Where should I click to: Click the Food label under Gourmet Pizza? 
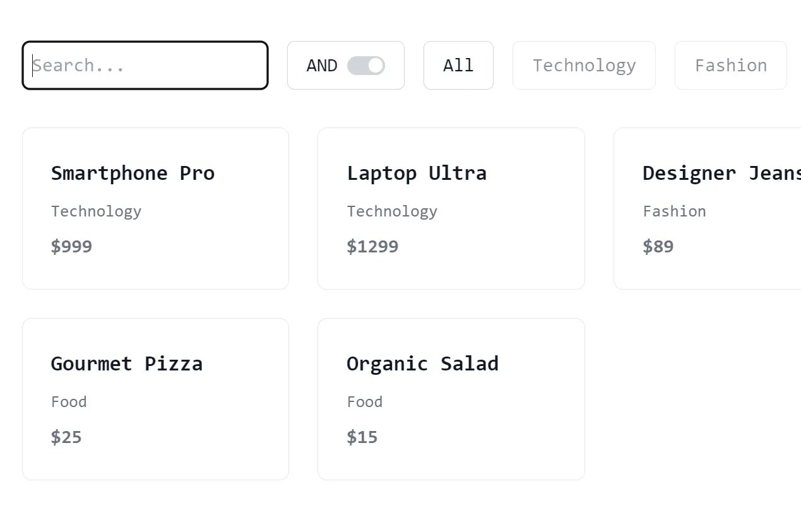(69, 401)
